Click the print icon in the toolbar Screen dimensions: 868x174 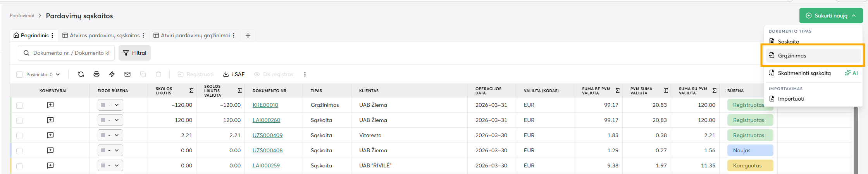click(96, 74)
